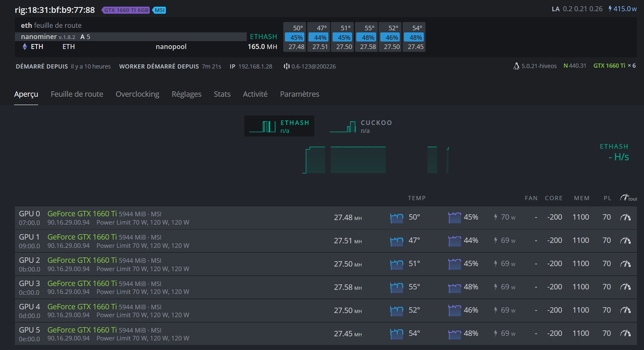Open GPU 1 fan chart icon (44%)
The image size is (644, 350).
455,241
